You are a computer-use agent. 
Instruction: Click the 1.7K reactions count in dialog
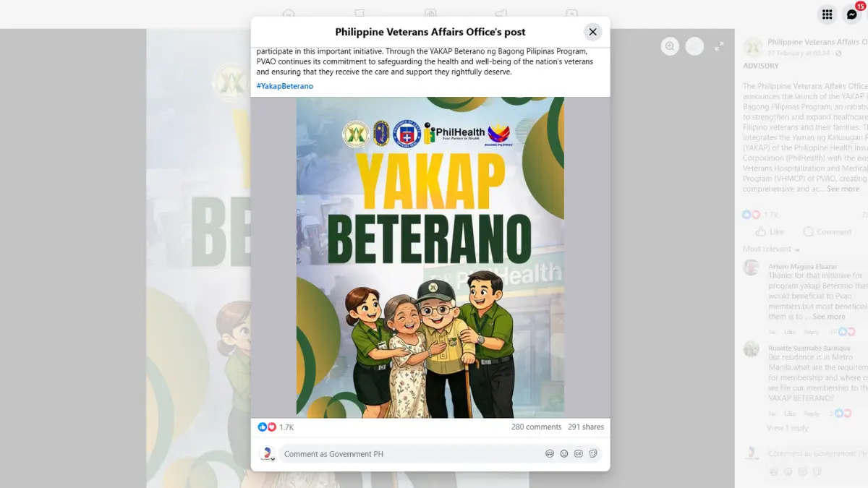(286, 427)
